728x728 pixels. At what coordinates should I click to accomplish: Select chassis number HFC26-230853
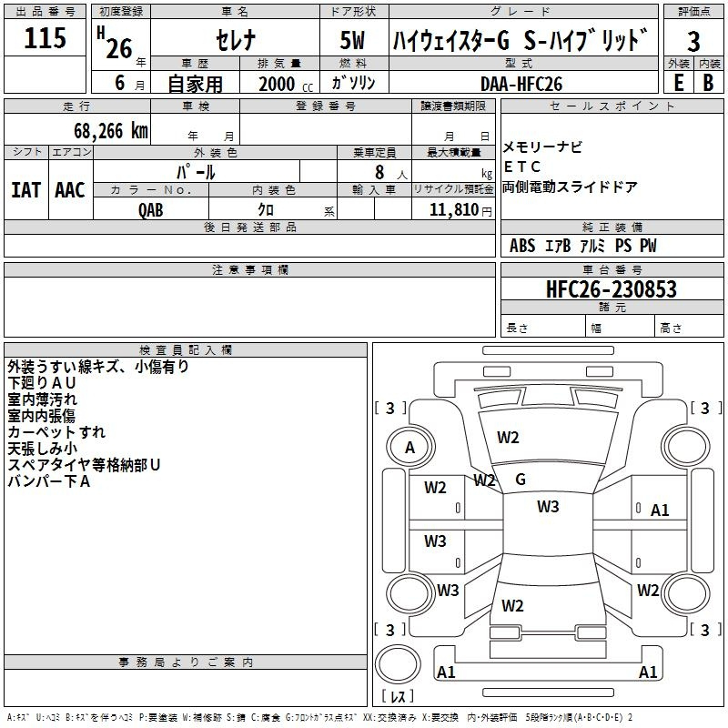tap(612, 289)
